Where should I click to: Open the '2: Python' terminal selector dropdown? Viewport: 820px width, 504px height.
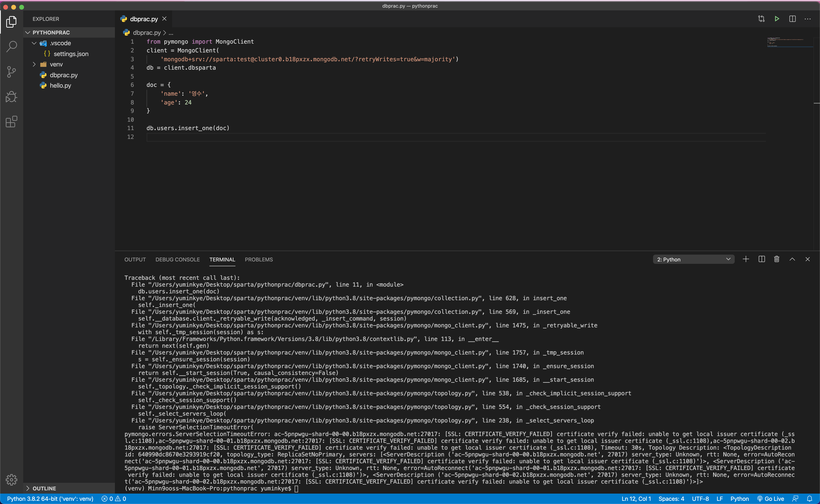(x=693, y=259)
